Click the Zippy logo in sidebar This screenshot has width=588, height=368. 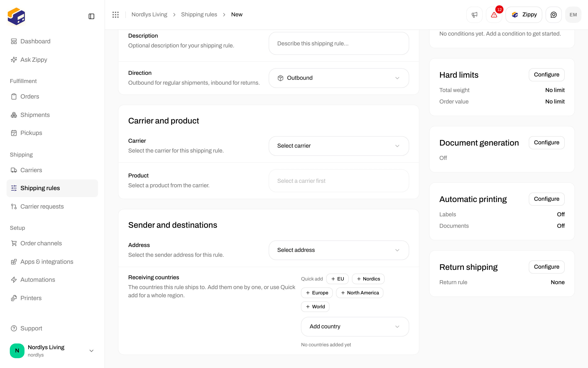(x=16, y=16)
